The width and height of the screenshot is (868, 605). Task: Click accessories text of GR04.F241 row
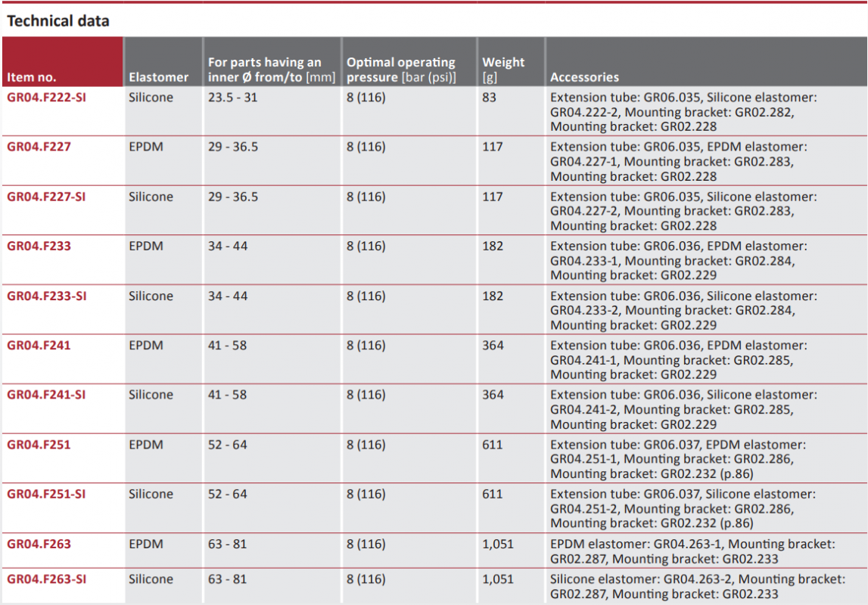679,360
